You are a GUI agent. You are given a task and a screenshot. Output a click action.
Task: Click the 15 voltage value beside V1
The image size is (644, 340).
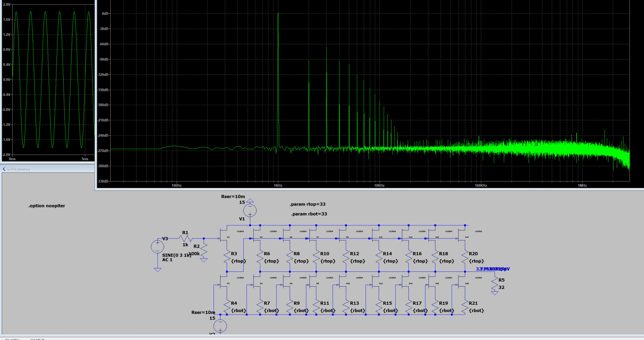(x=242, y=202)
